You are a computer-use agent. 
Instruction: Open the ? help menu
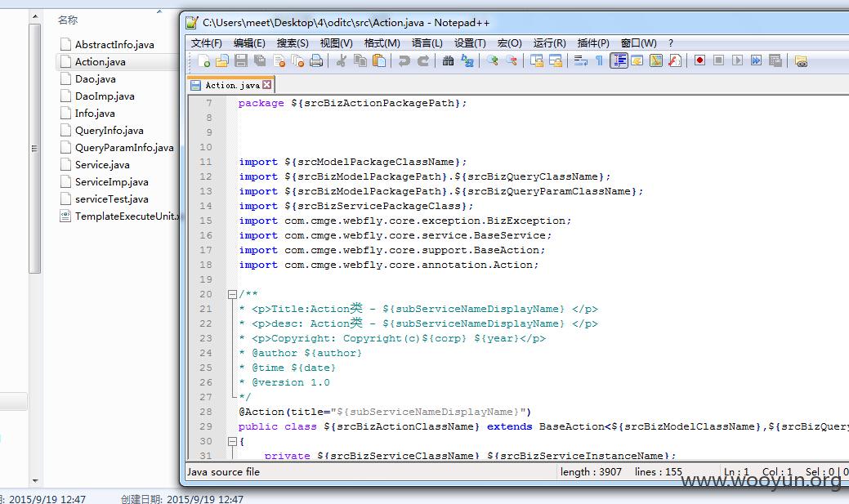pos(670,42)
